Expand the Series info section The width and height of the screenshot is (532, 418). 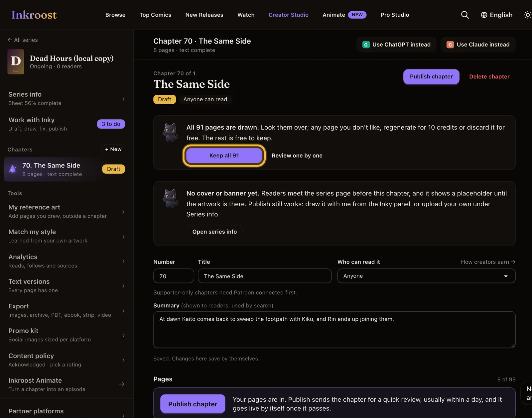(x=66, y=99)
